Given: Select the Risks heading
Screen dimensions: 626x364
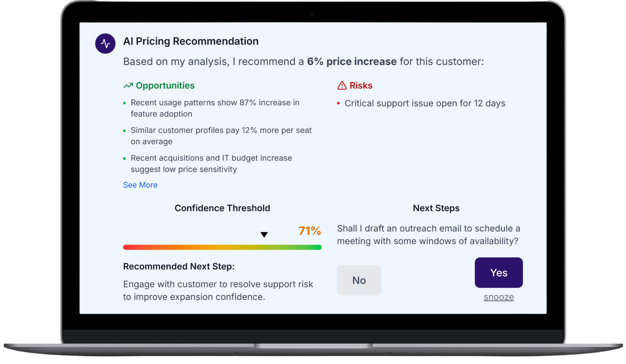Looking at the screenshot, I should [x=361, y=86].
